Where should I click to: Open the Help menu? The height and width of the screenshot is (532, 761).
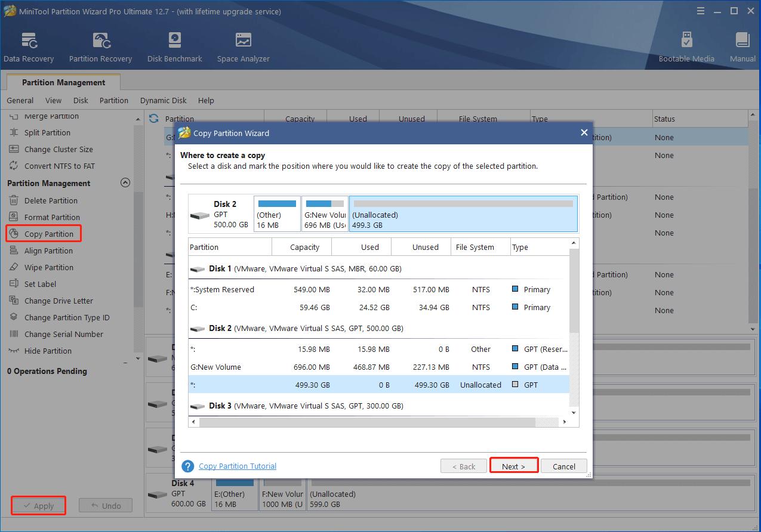206,100
